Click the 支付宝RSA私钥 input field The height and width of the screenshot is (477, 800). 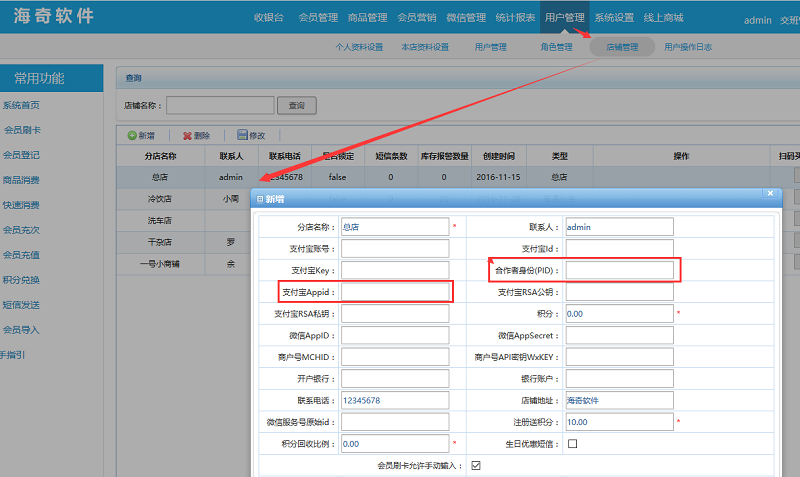click(395, 314)
